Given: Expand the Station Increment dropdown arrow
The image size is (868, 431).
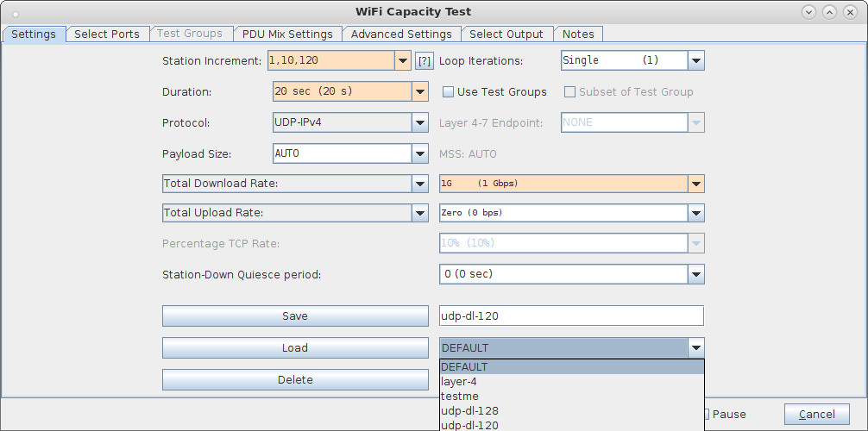Looking at the screenshot, I should point(403,61).
